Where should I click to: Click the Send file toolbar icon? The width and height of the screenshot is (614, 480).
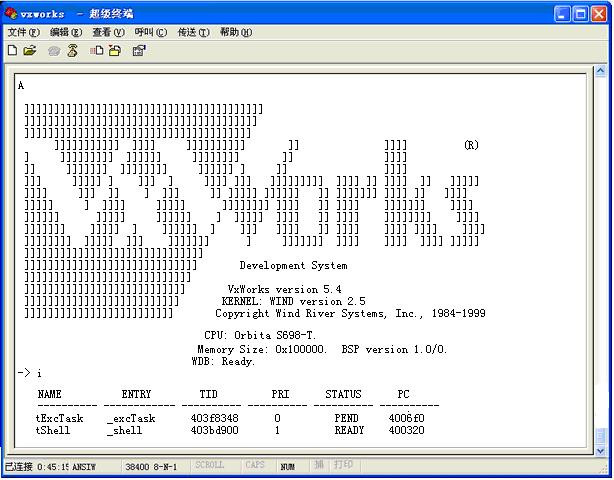(x=97, y=50)
